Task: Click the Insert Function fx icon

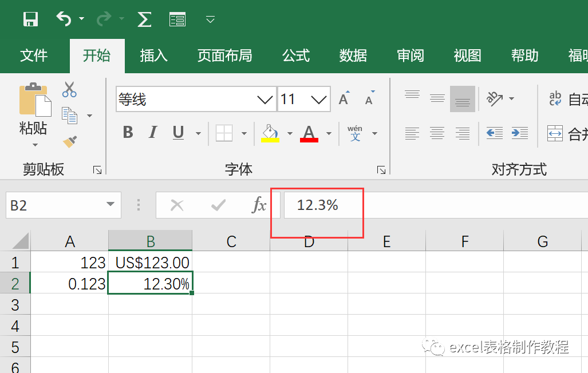Action: point(259,205)
